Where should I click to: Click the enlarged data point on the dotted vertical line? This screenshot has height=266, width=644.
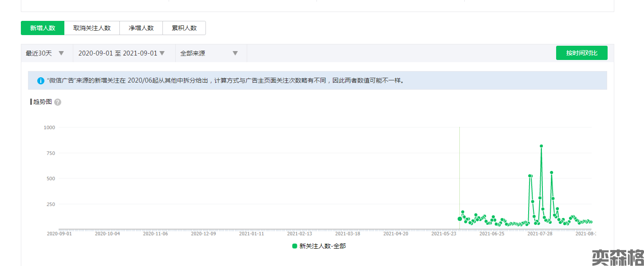point(460,219)
